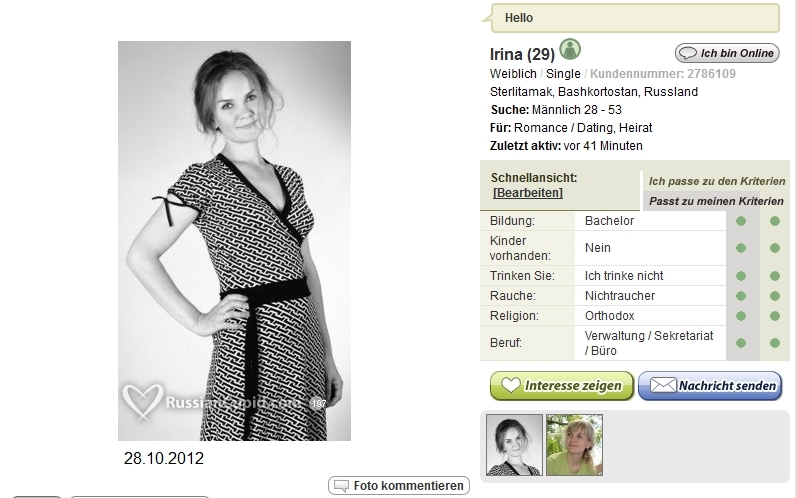This screenshot has width=797, height=498.
Task: Click the heart icon on Interesse zeigen
Action: click(511, 385)
